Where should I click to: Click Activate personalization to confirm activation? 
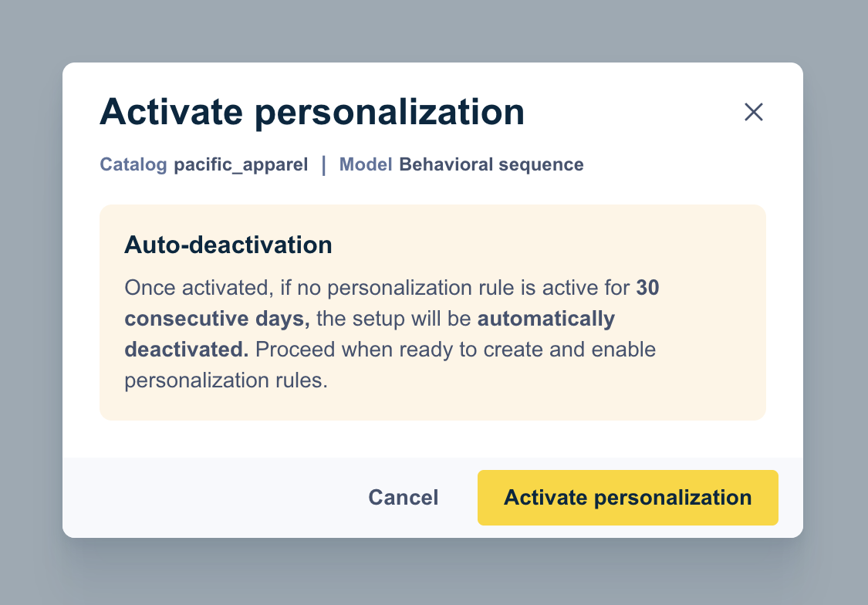coord(627,498)
